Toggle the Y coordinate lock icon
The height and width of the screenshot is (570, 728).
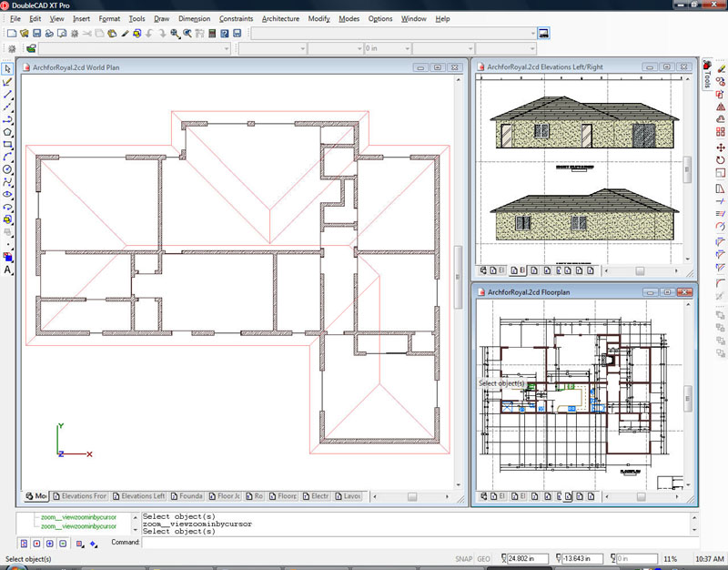point(559,558)
